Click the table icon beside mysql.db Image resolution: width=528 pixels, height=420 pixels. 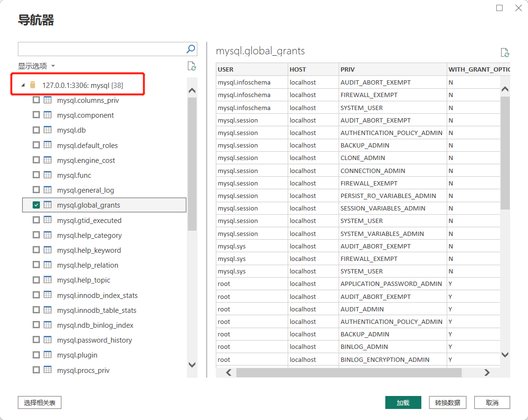tap(48, 130)
